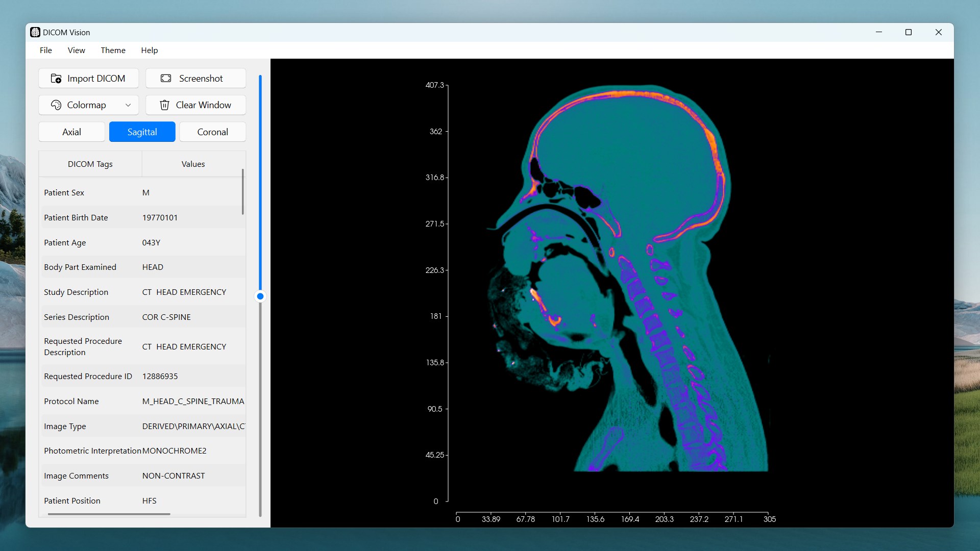The image size is (980, 551).
Task: Click the Colormap palette icon
Action: click(x=56, y=105)
